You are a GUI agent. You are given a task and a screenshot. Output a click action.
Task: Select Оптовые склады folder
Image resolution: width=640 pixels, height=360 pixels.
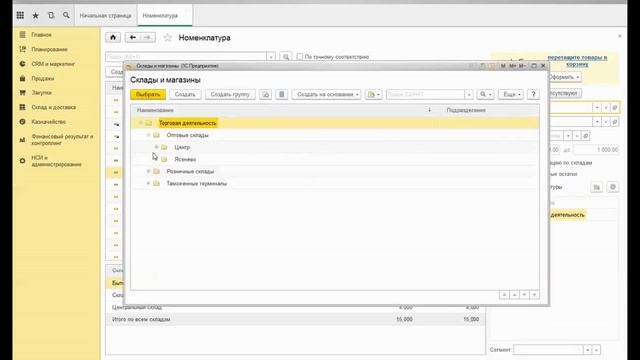click(187, 135)
